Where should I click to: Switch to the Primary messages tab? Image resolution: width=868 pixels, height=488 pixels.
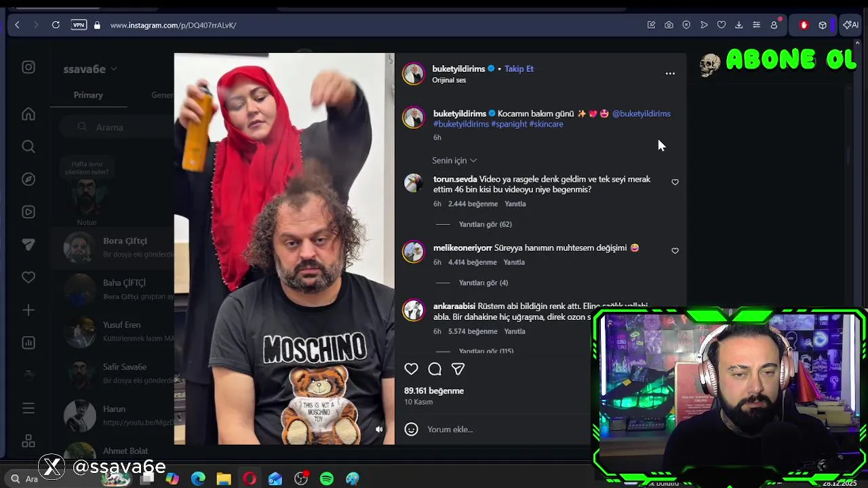point(88,95)
